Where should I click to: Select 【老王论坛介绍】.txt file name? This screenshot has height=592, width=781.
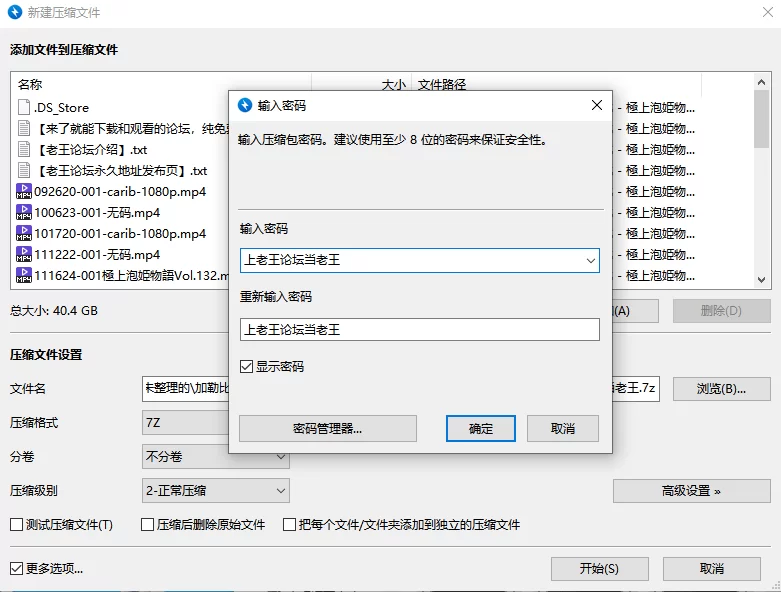point(91,149)
